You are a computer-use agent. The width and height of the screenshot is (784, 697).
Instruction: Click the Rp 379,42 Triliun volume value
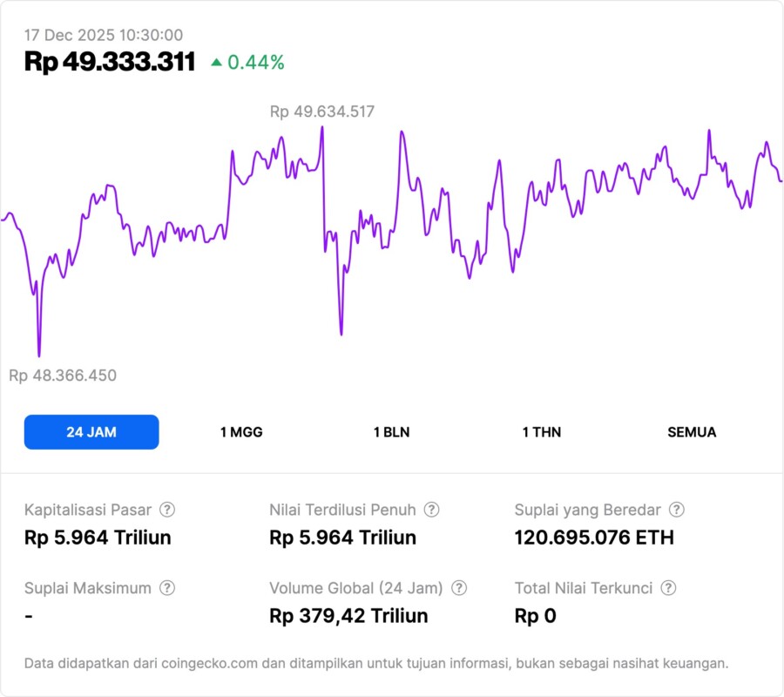[x=348, y=616]
